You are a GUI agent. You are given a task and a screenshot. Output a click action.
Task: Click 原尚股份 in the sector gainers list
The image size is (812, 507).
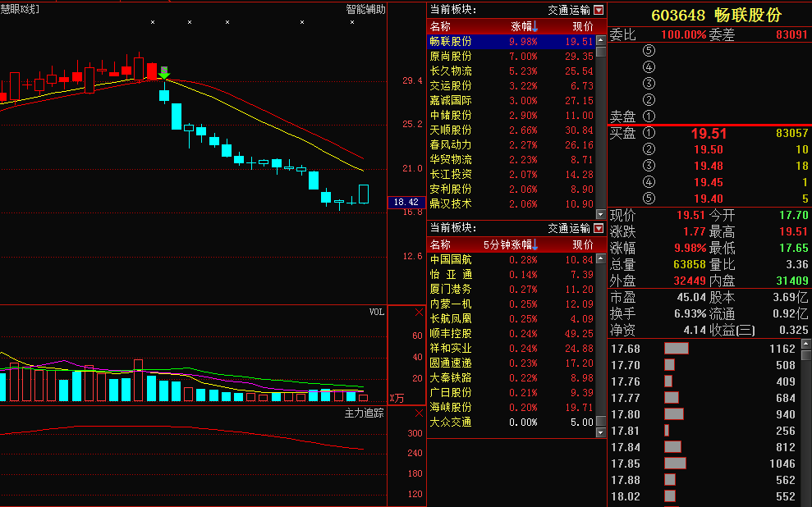(450, 56)
